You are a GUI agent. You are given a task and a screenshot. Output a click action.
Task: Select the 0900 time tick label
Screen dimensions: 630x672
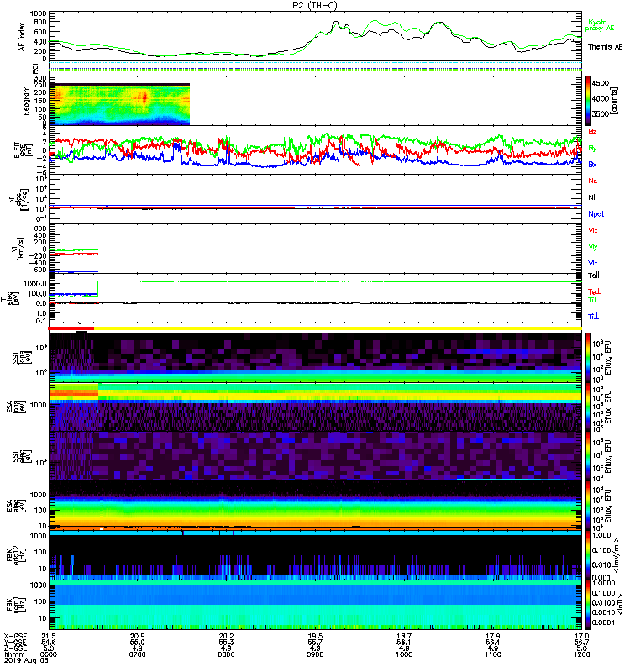[x=315, y=654]
